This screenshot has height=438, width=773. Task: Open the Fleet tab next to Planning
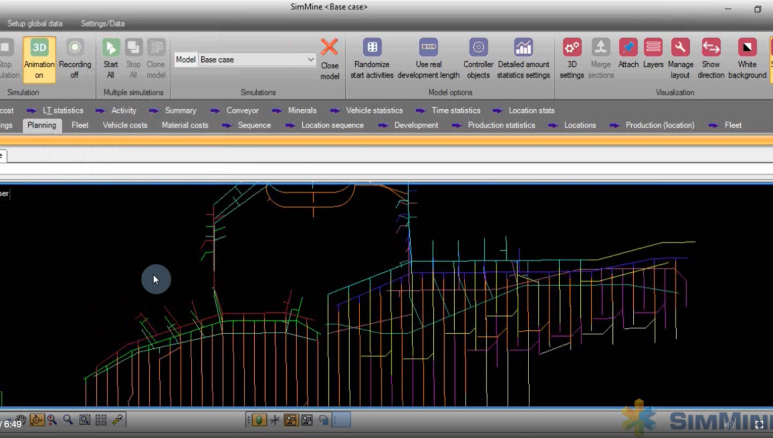pos(79,125)
